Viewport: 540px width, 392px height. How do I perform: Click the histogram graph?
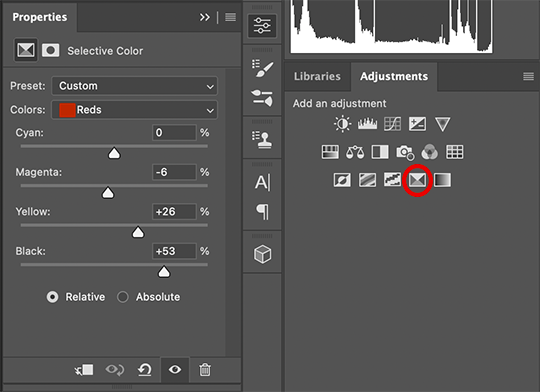[x=391, y=27]
